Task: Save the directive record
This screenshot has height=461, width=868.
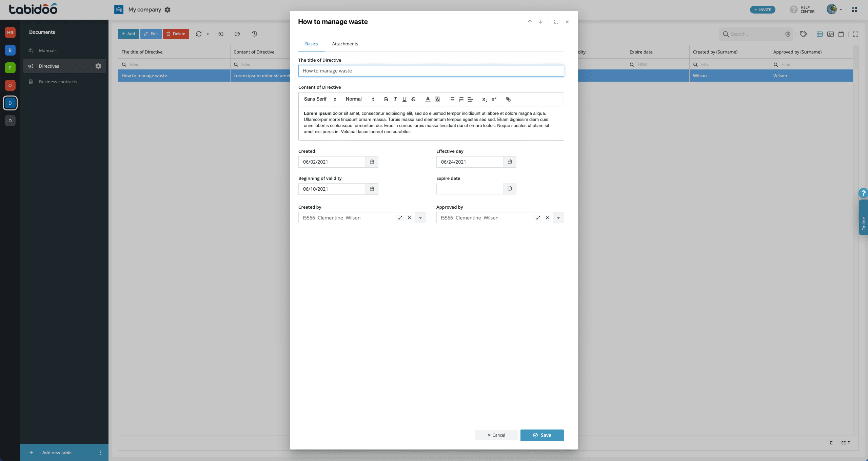Action: click(x=542, y=435)
